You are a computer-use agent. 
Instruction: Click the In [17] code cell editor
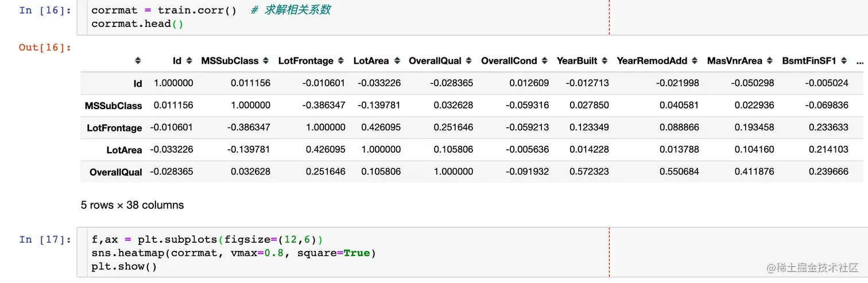tap(472, 253)
